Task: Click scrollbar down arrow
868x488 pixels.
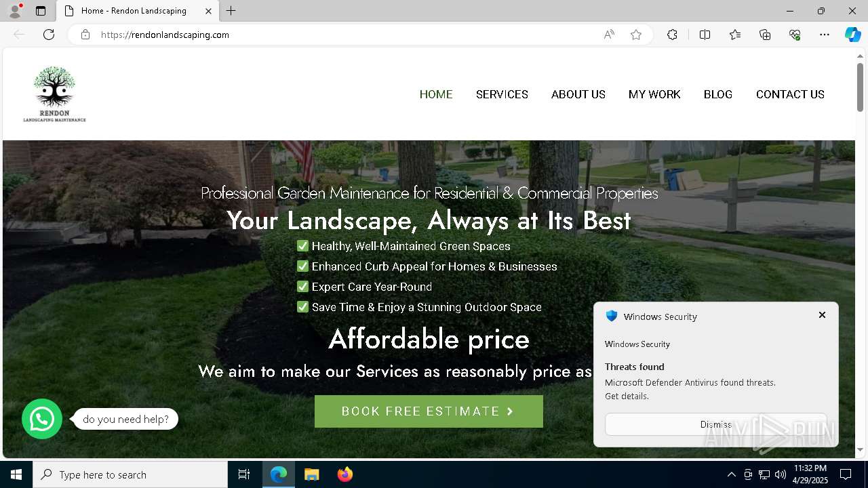Action: tap(860, 449)
